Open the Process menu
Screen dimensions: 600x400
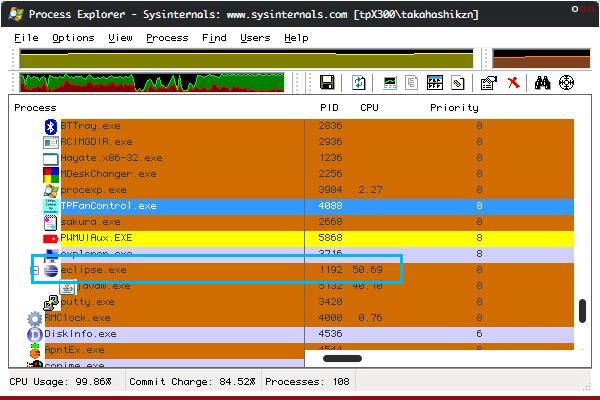coord(167,38)
